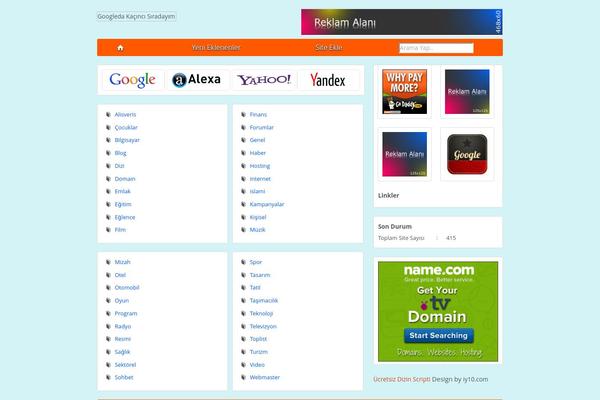Viewport: 600px width, 400px height.
Task: Open the Emlak category
Action: [122, 191]
